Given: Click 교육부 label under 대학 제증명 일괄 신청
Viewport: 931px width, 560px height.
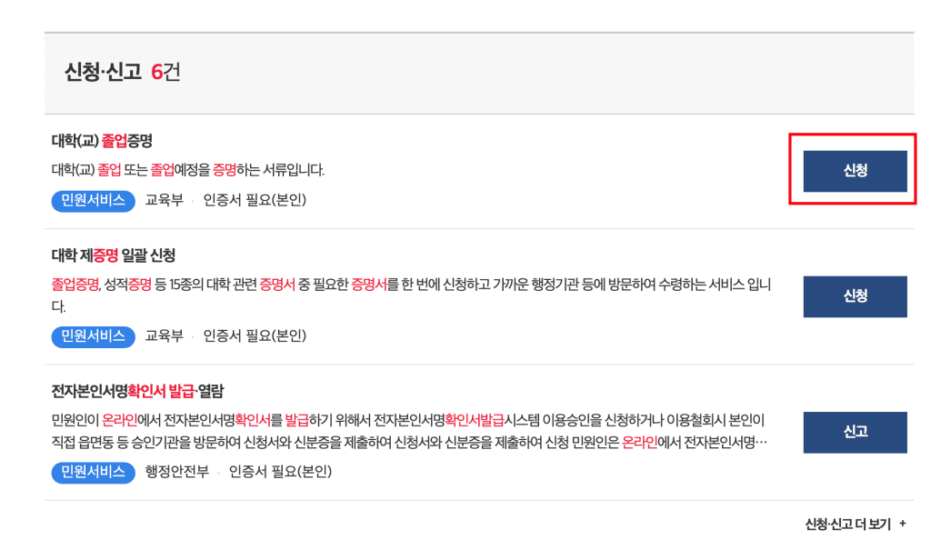Looking at the screenshot, I should pos(164,336).
